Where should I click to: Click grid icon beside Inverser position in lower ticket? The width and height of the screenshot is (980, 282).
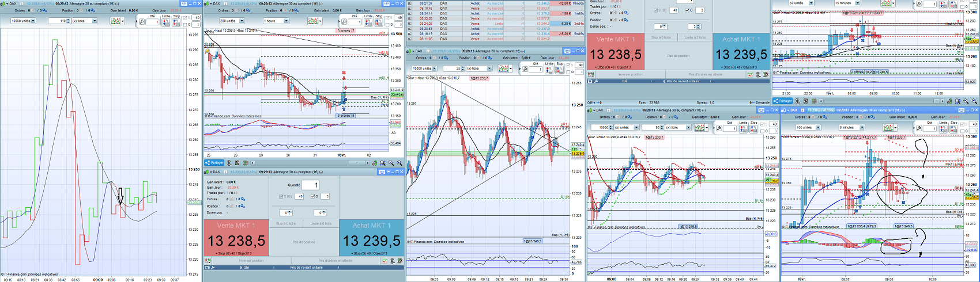coord(208,260)
